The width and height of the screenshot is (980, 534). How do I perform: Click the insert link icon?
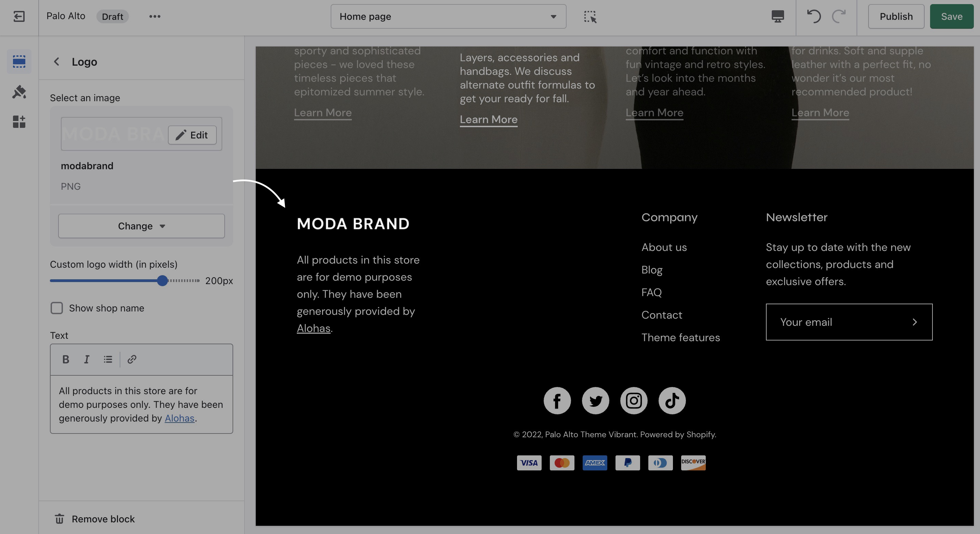(x=132, y=359)
